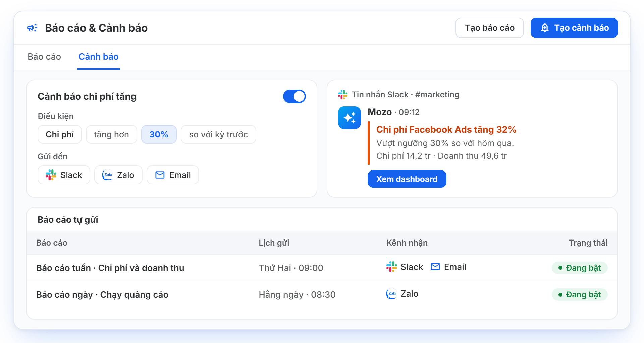Click the Tạo cảnh báo button
Viewport: 644px width, 343px height.
(574, 28)
